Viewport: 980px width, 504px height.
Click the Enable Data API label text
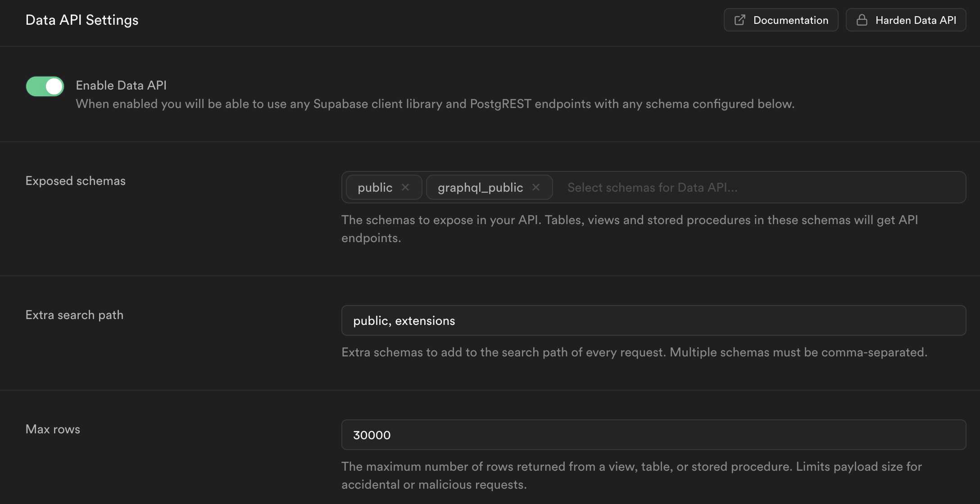point(121,85)
